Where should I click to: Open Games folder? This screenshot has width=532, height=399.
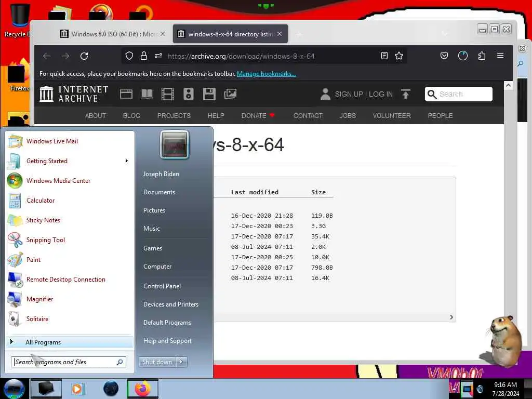tap(153, 248)
